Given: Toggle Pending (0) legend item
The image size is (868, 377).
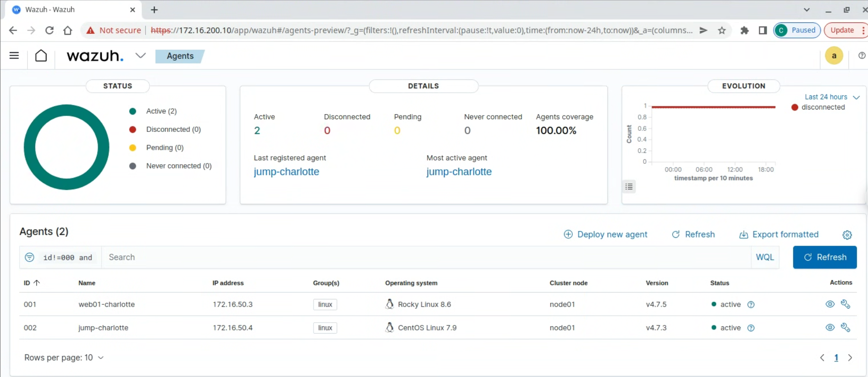Looking at the screenshot, I should point(156,148).
